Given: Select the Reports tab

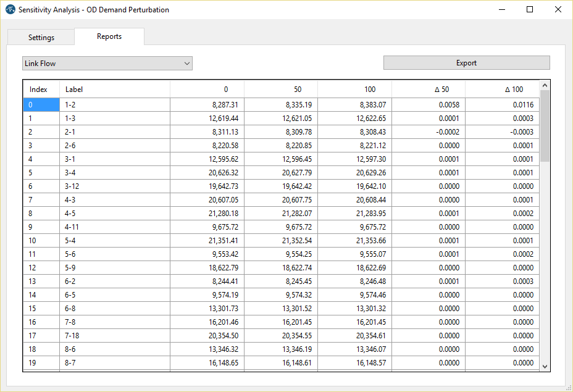Looking at the screenshot, I should (x=109, y=36).
